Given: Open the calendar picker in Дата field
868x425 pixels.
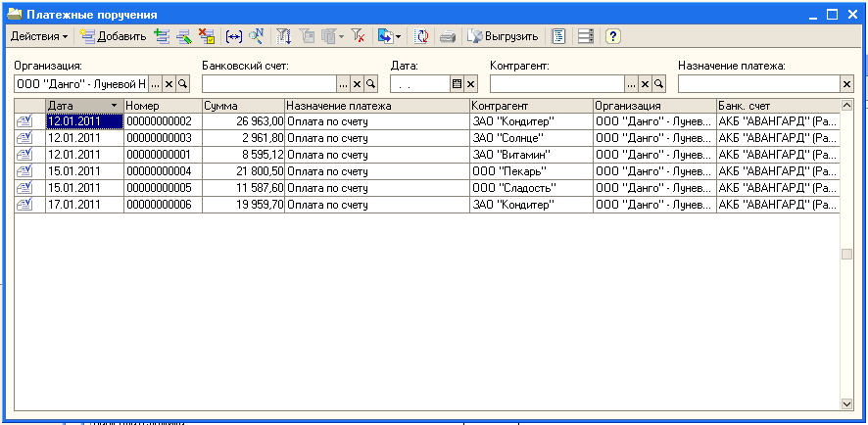Looking at the screenshot, I should [456, 84].
